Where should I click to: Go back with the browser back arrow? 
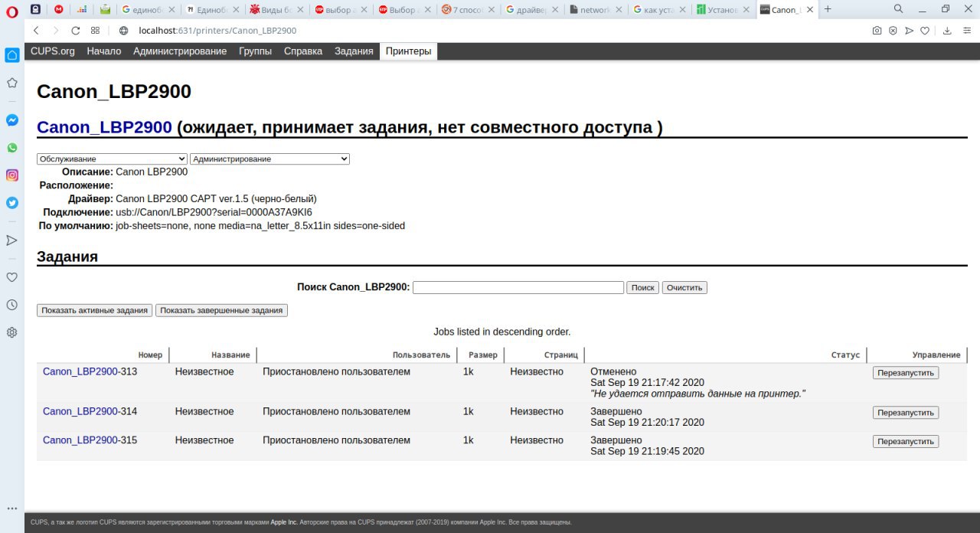pos(36,31)
